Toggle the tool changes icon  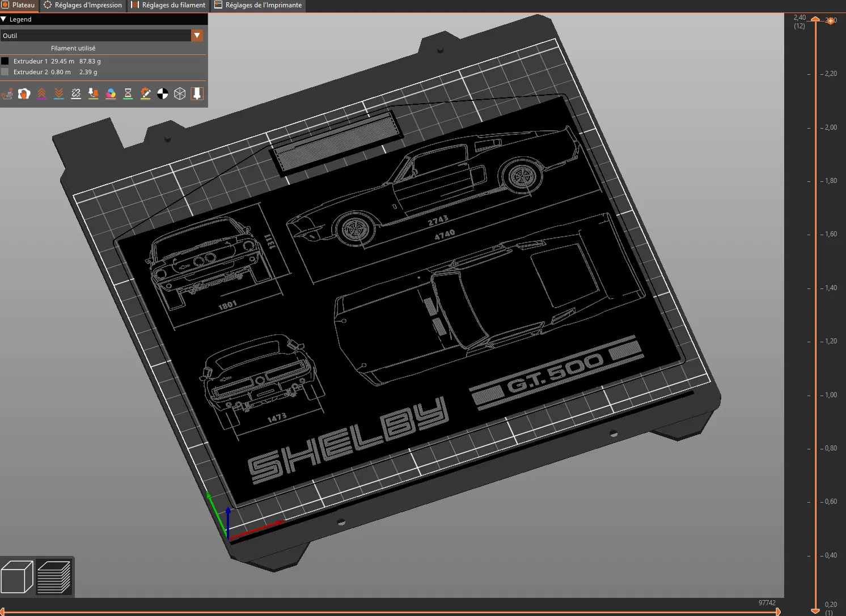coord(94,94)
